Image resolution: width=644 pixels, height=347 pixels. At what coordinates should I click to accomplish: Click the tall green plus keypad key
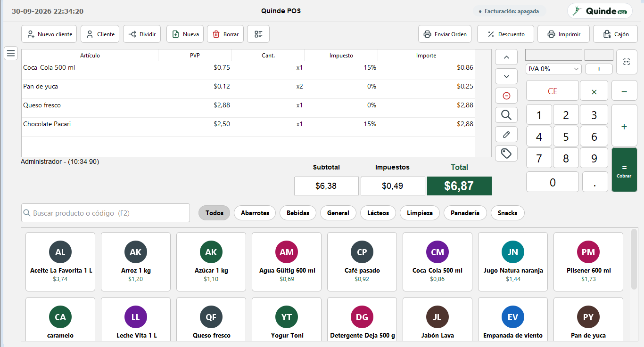624,126
